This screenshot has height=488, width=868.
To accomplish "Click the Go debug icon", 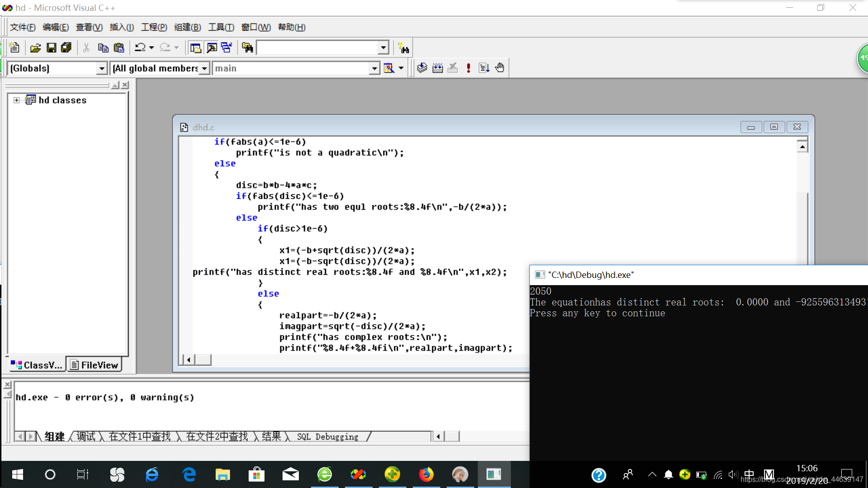I will click(x=484, y=68).
